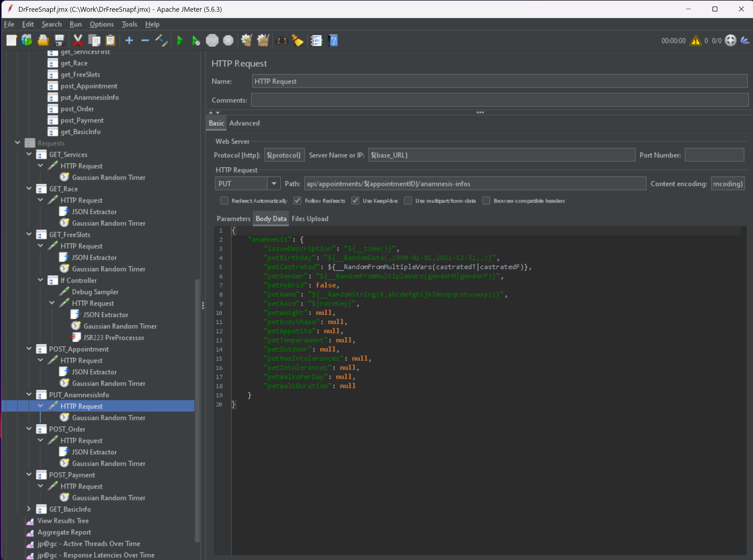Start the test with green play icon
Viewport: 753px width, 560px height.
pos(180,40)
